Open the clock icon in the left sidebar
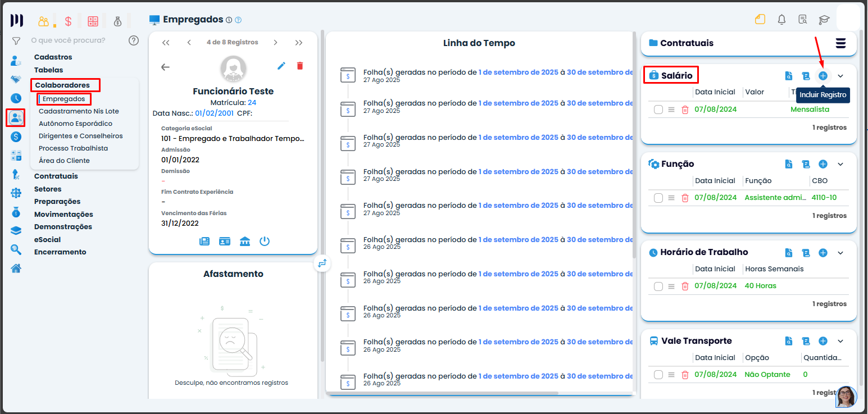 (16, 98)
